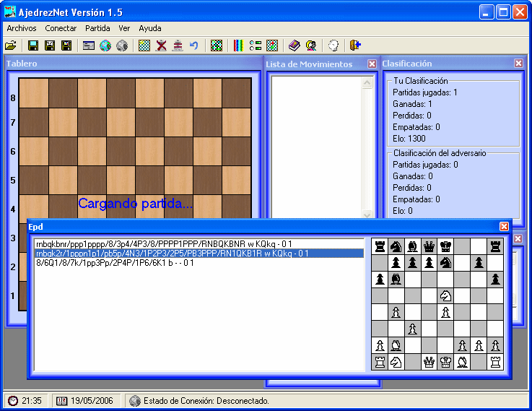
Task: Click the colored globe connect icon
Action: (105, 46)
